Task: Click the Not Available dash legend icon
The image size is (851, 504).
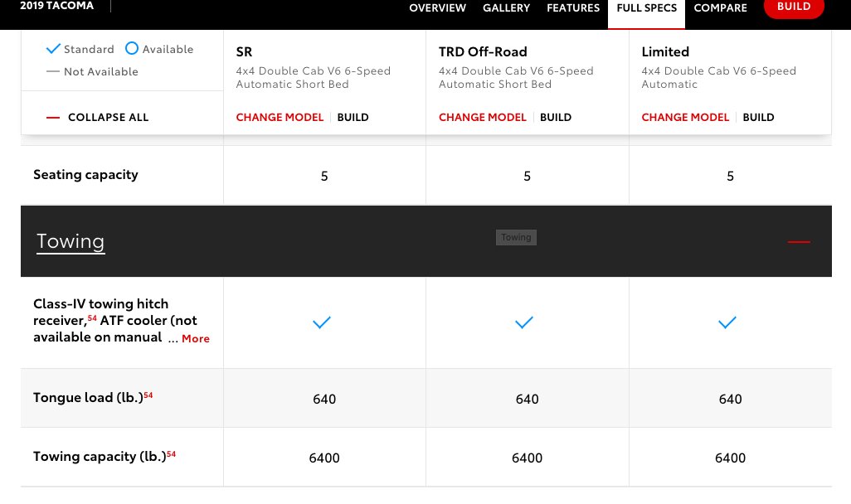Action: [52, 71]
